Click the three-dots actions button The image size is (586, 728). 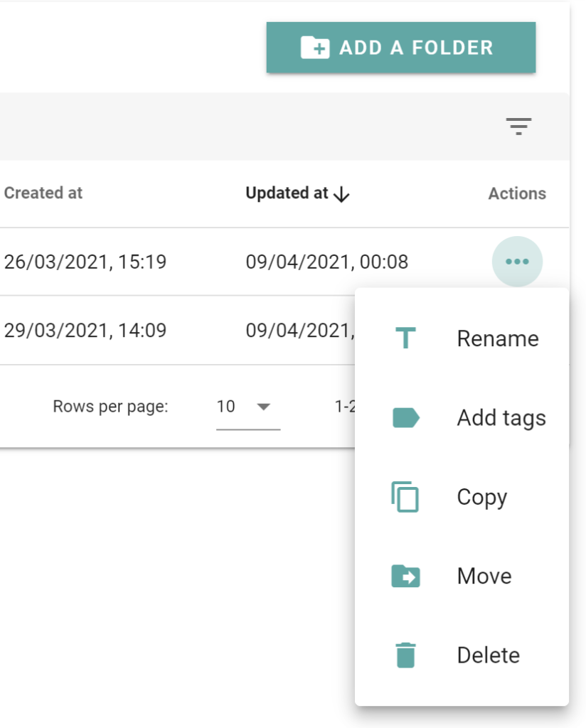[x=517, y=262]
